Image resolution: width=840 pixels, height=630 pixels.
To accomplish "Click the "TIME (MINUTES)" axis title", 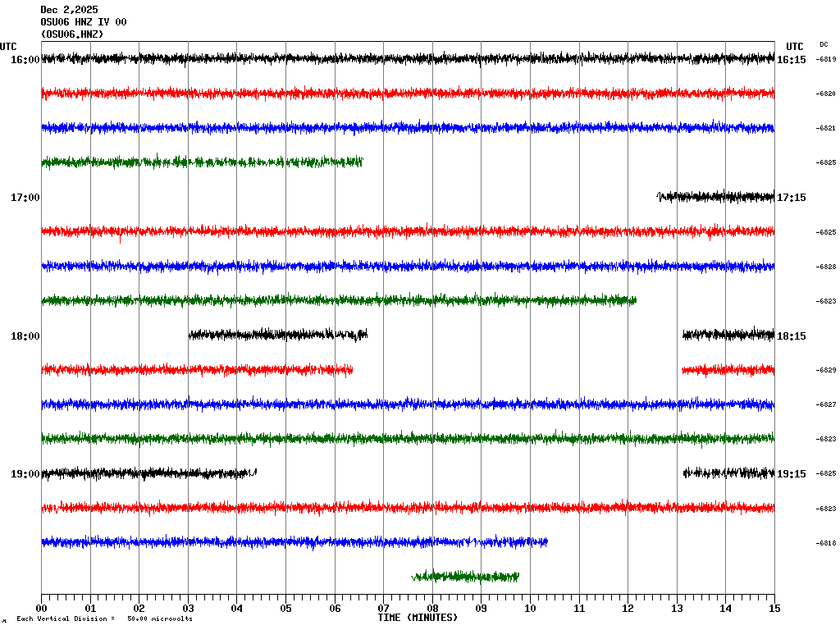I will (x=418, y=618).
